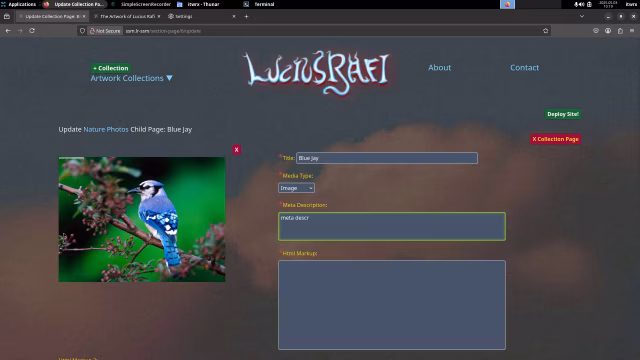Open the Applications menu in panel
Image resolution: width=640 pixels, height=360 pixels.
coord(18,4)
